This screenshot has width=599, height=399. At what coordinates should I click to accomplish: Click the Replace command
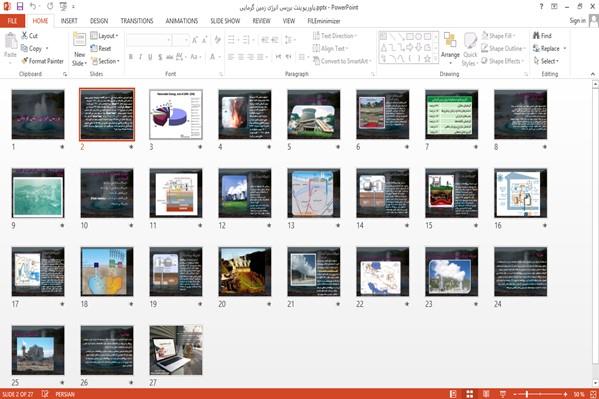pos(549,49)
